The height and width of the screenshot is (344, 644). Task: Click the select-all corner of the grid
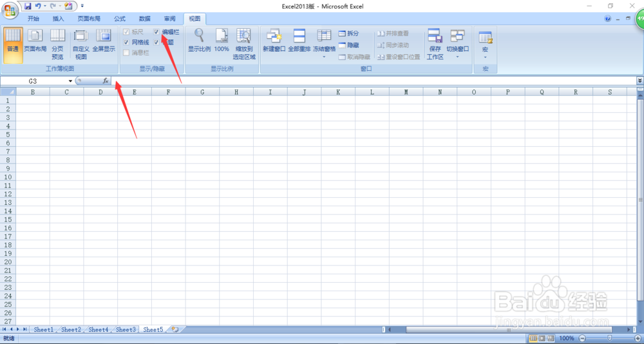(x=8, y=92)
